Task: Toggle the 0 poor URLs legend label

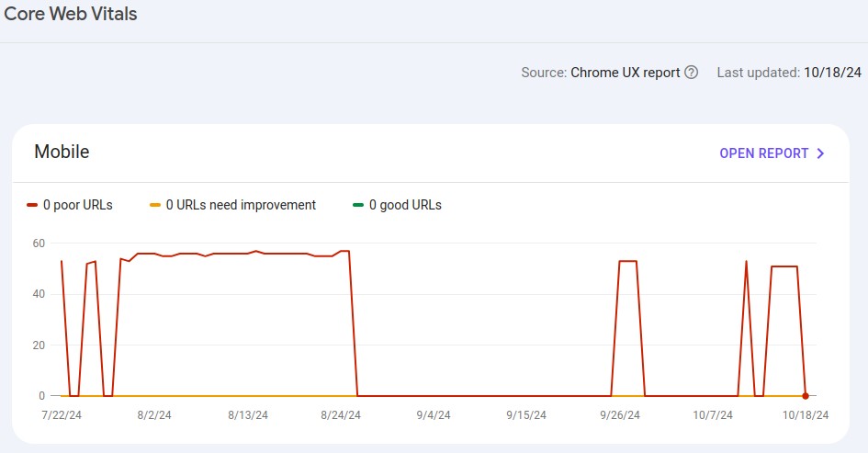Action: click(77, 205)
